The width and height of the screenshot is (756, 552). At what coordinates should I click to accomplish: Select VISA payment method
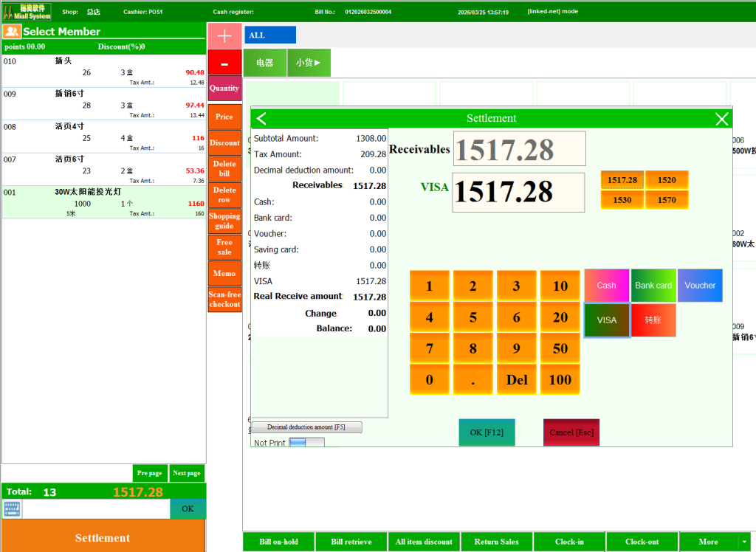tap(607, 320)
